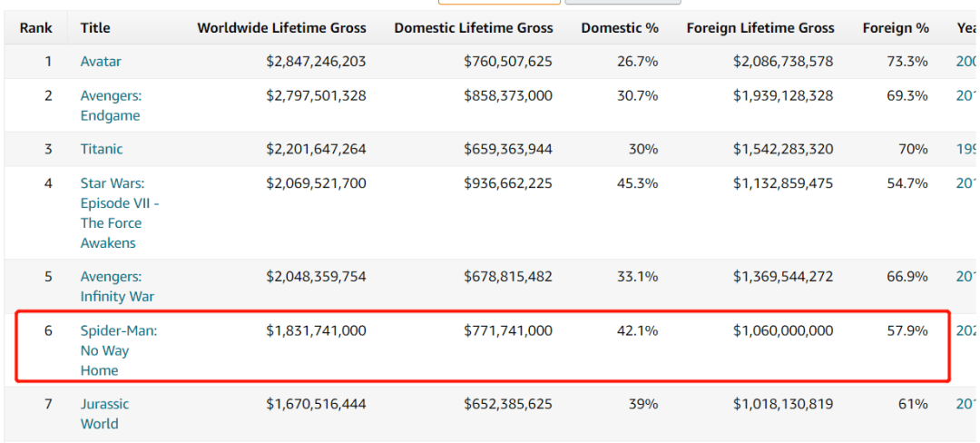The height and width of the screenshot is (443, 980).
Task: Select the 45.3% domestic percentage cell
Action: [x=638, y=183]
